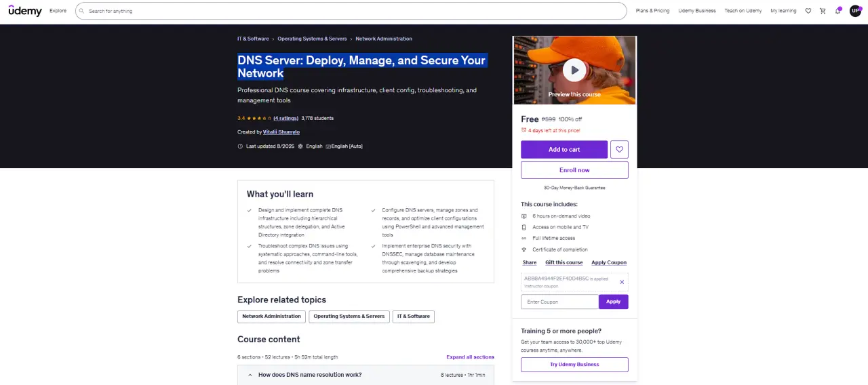
Task: Click the Udemy logo
Action: (x=25, y=11)
